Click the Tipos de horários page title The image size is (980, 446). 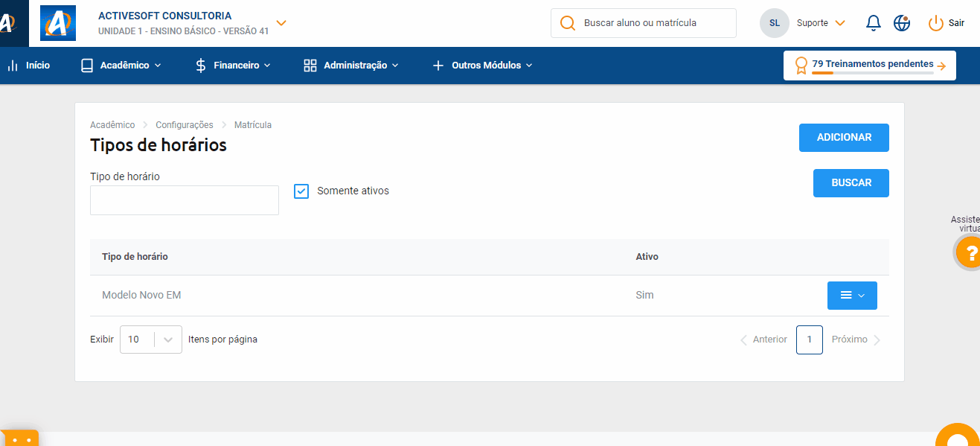(158, 145)
